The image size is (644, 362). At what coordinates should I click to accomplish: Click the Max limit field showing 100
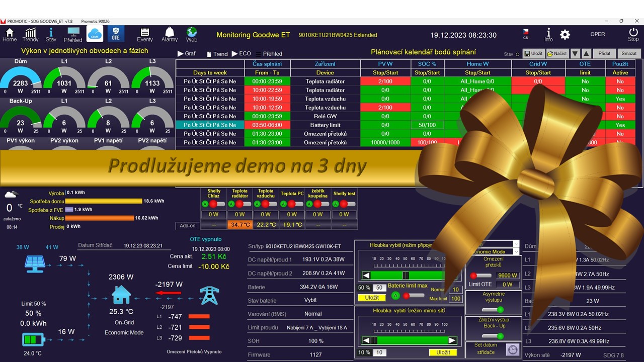(x=456, y=299)
